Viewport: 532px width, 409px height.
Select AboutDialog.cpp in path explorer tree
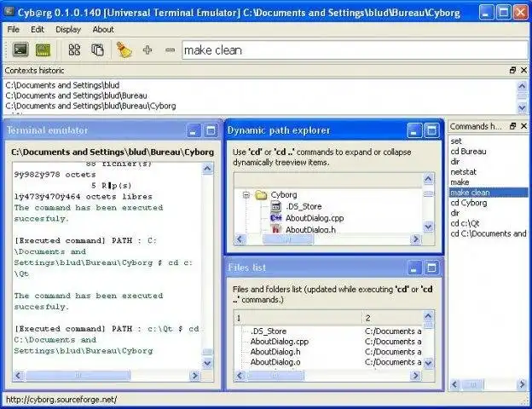(315, 218)
